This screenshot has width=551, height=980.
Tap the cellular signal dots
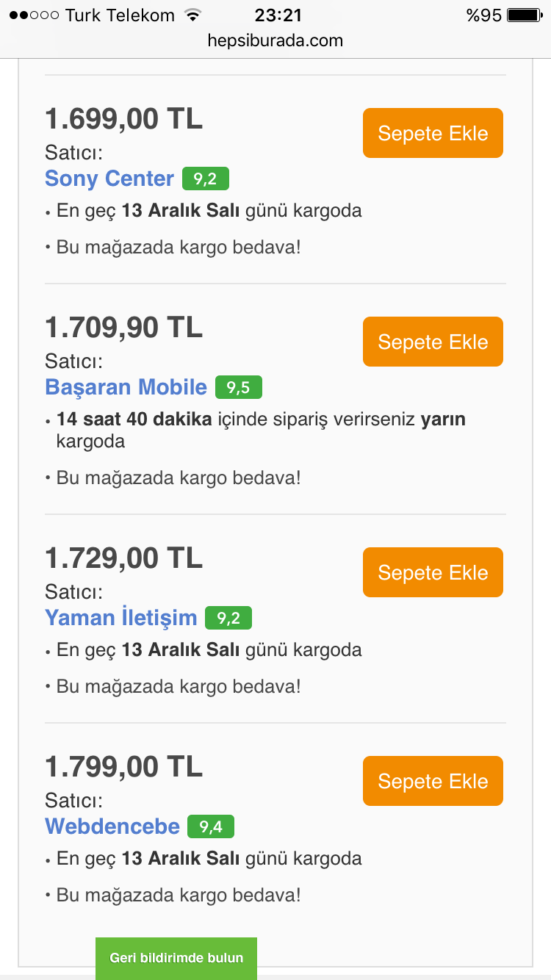click(x=34, y=15)
